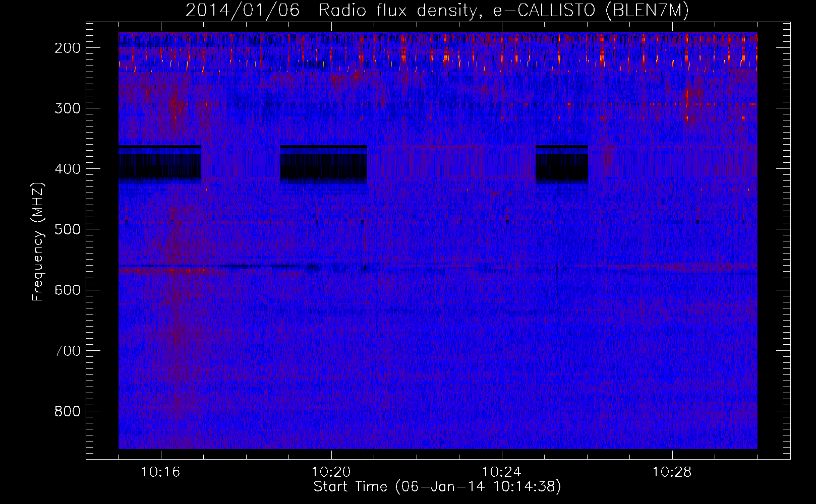This screenshot has height=504, width=816.
Task: Select the 500 frequency tick label
Action: point(68,229)
